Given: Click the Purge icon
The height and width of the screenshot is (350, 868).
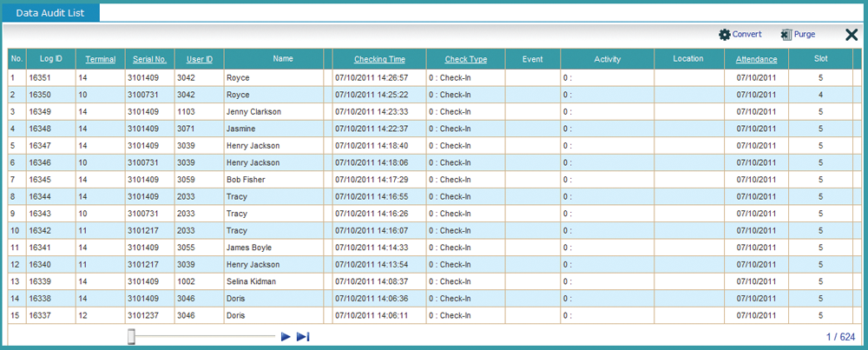Looking at the screenshot, I should (x=786, y=35).
